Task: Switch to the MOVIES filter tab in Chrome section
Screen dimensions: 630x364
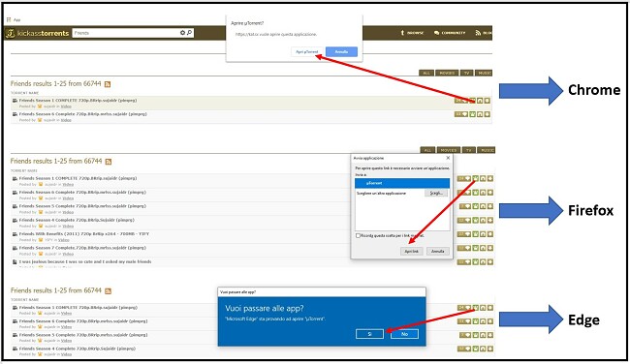Action: [x=447, y=73]
